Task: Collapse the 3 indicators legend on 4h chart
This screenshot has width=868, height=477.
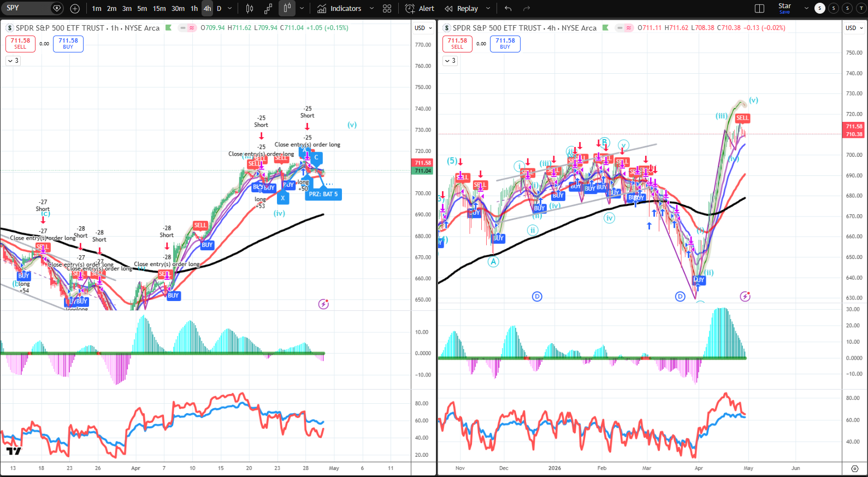Action: (x=450, y=61)
